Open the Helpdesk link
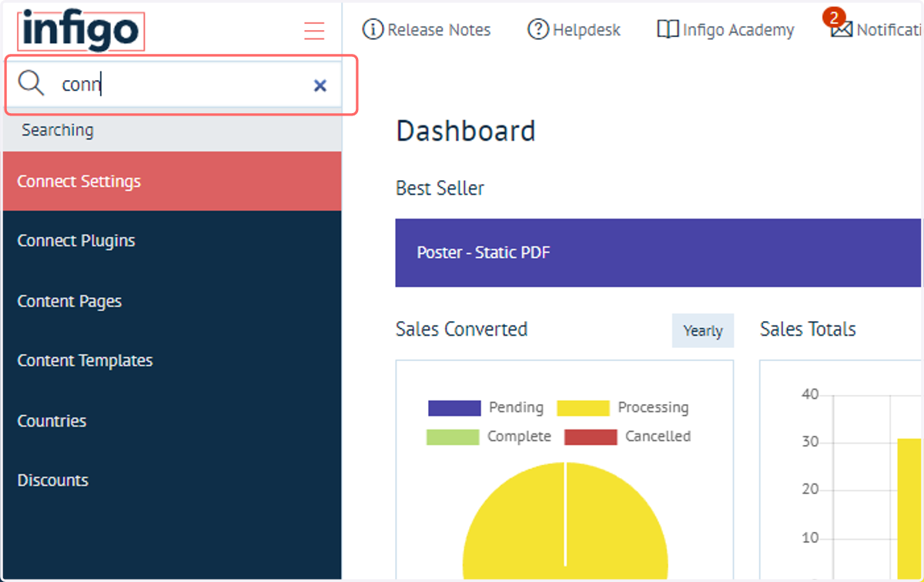 587,30
